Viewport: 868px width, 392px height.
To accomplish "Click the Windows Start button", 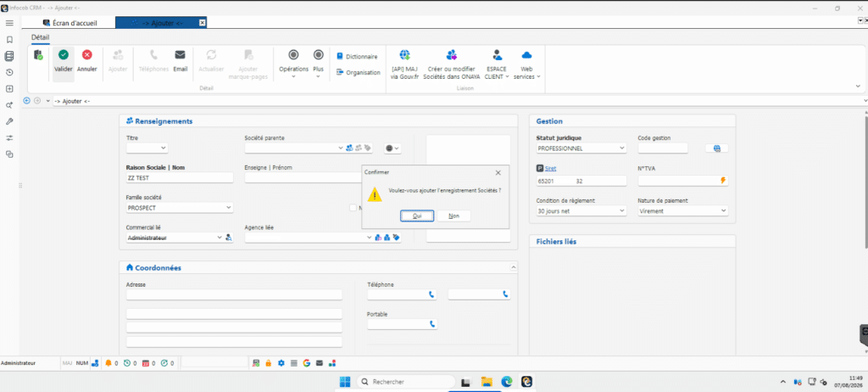I will (x=345, y=382).
